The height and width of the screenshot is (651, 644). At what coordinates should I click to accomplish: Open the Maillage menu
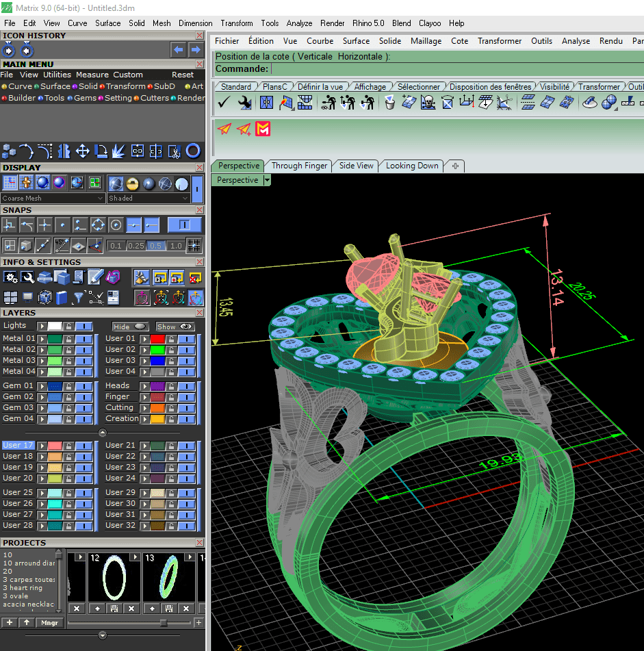[426, 40]
